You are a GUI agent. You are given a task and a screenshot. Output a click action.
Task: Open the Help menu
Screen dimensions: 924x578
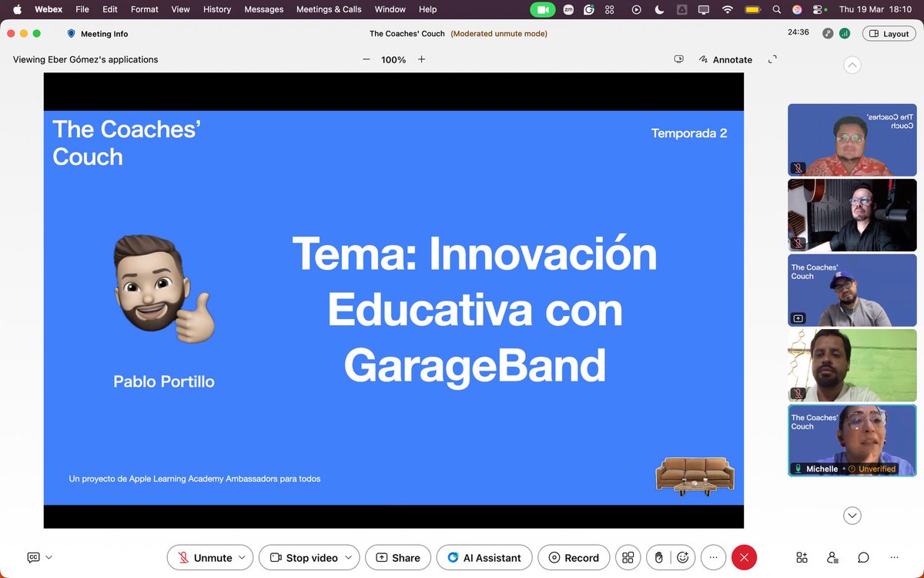pyautogui.click(x=428, y=9)
